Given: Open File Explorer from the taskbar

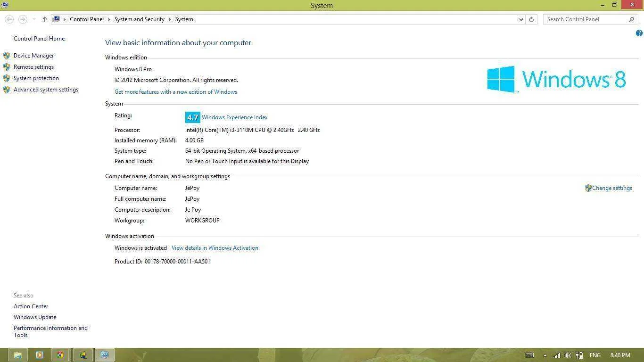Looking at the screenshot, I should click(x=18, y=355).
